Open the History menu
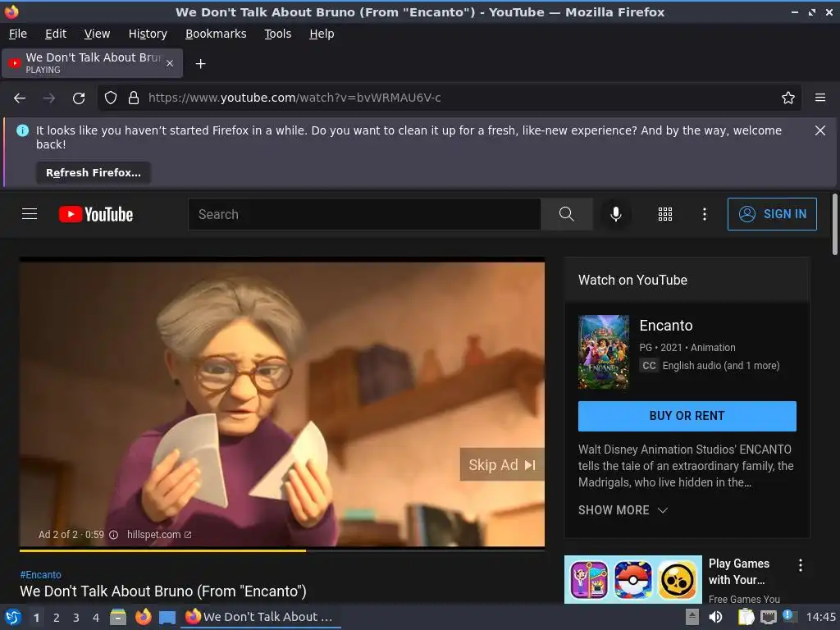 pos(148,34)
